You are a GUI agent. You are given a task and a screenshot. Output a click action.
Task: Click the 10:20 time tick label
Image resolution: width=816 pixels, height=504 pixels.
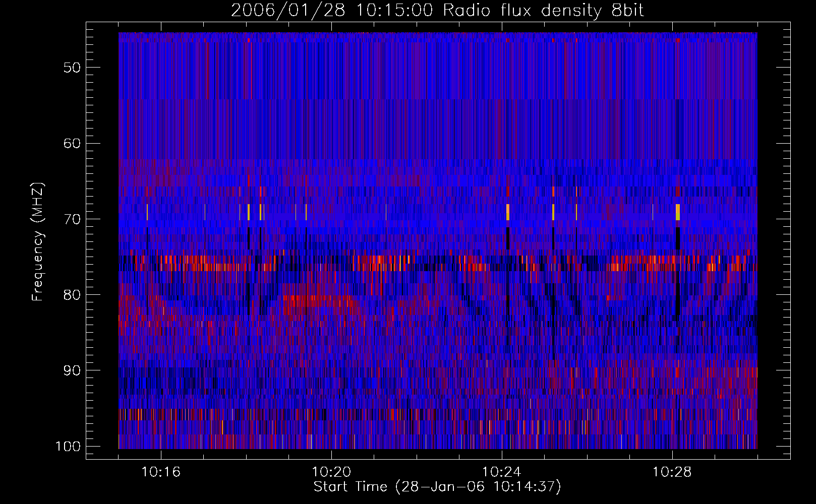coord(331,472)
